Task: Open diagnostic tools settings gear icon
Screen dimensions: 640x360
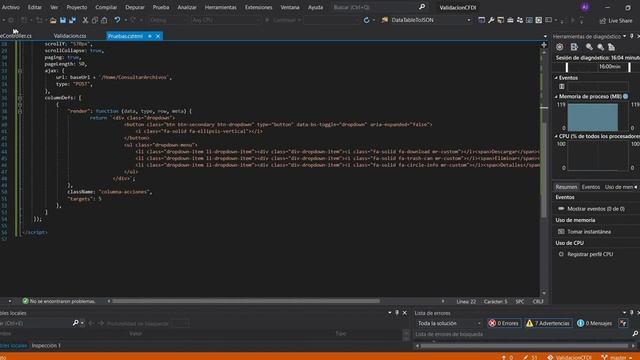Action: [560, 47]
